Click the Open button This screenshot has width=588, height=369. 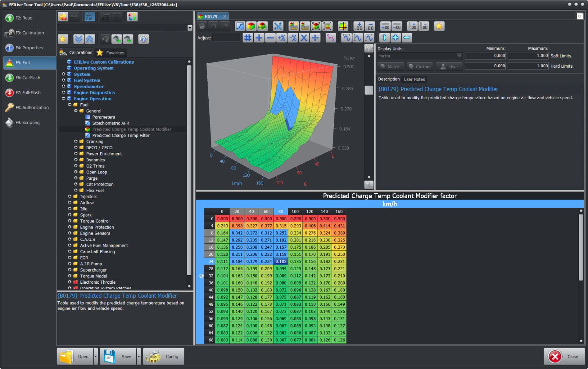pyautogui.click(x=75, y=357)
